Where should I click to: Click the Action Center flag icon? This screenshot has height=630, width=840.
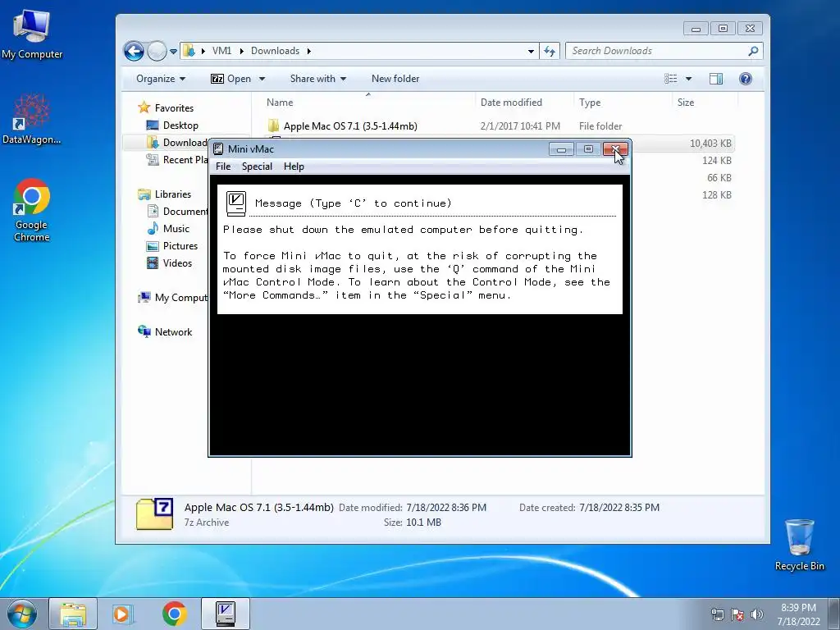737,614
